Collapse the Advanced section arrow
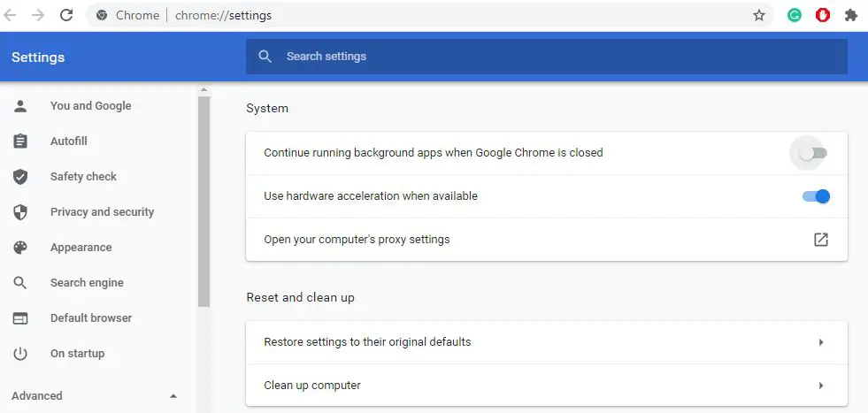This screenshot has height=413, width=868. tap(173, 396)
